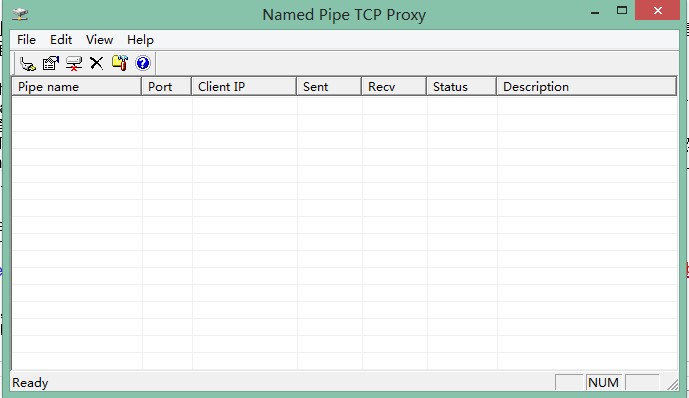Screen dimensions: 689x398
Task: Click the resize grip in status bar corner
Action: 672,384
